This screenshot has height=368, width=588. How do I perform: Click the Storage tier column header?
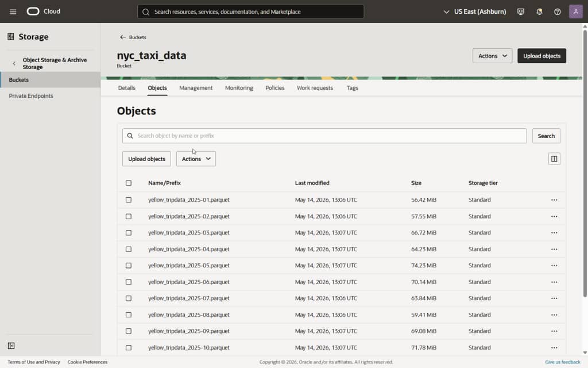[482, 183]
